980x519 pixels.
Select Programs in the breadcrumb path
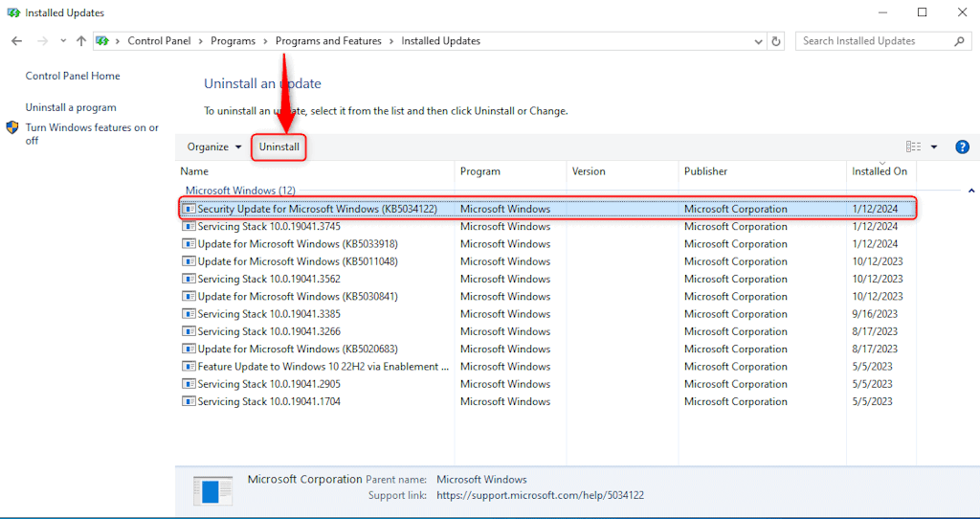(x=234, y=41)
